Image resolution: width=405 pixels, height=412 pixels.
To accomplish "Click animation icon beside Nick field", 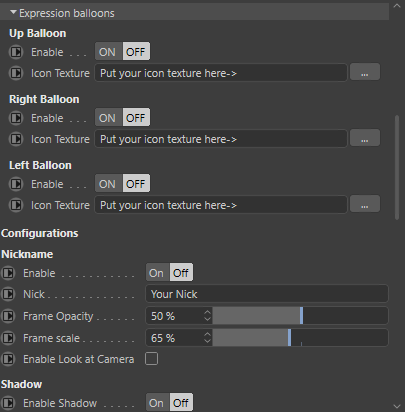I will point(8,294).
